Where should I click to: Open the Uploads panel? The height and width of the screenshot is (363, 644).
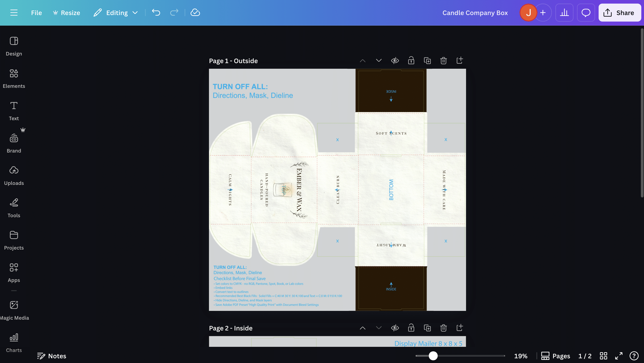click(x=14, y=175)
